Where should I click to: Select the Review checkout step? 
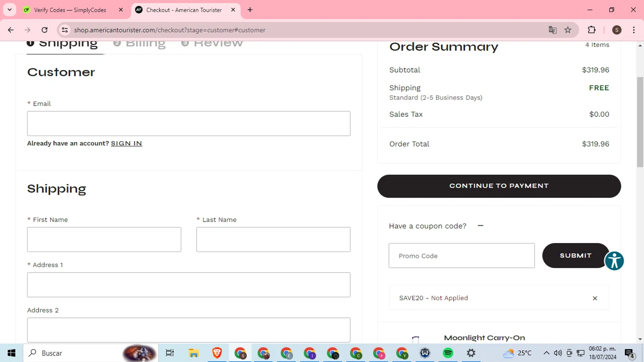click(212, 43)
